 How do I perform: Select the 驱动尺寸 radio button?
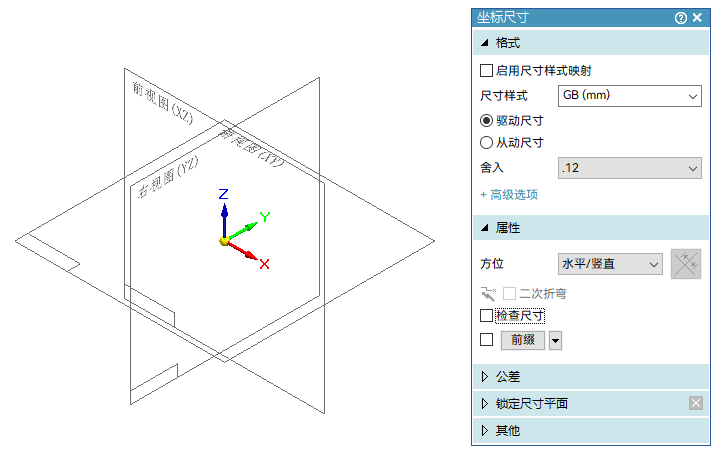(486, 121)
